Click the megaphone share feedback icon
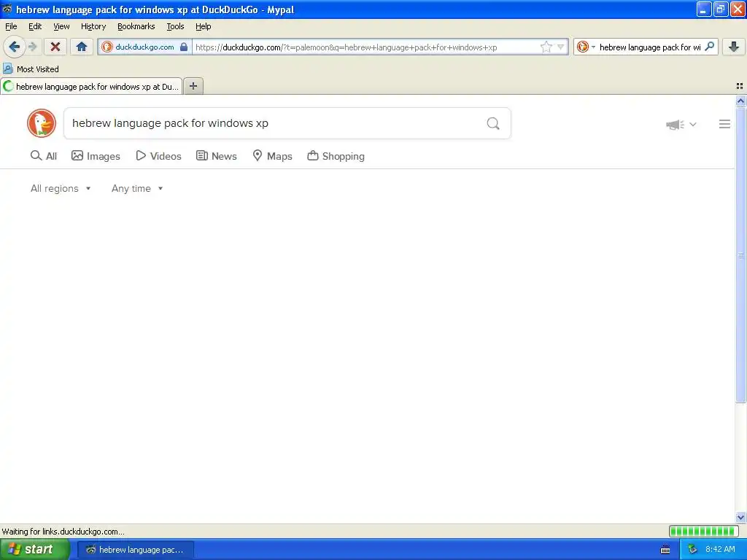Image resolution: width=747 pixels, height=560 pixels. pyautogui.click(x=675, y=124)
